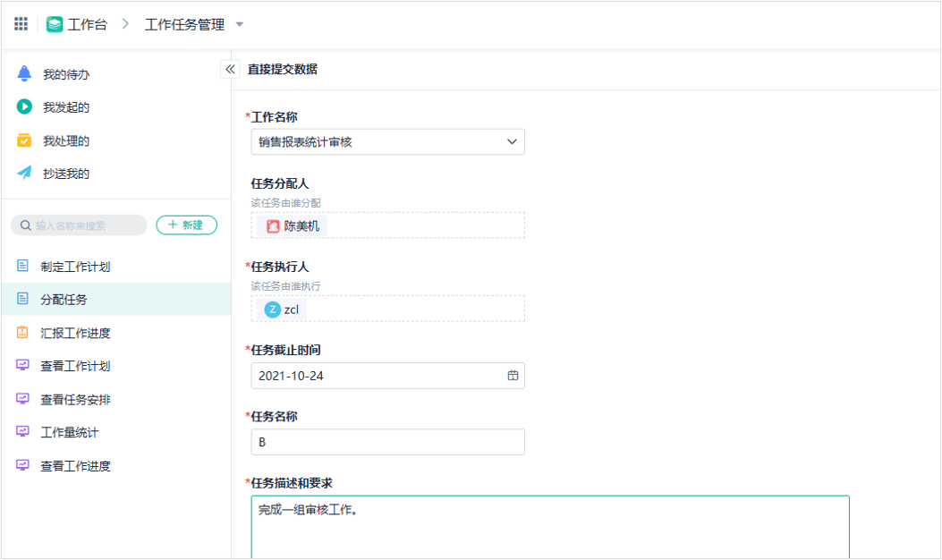Click dashboard icon next to 工作量统计
This screenshot has width=942, height=560.
click(23, 431)
